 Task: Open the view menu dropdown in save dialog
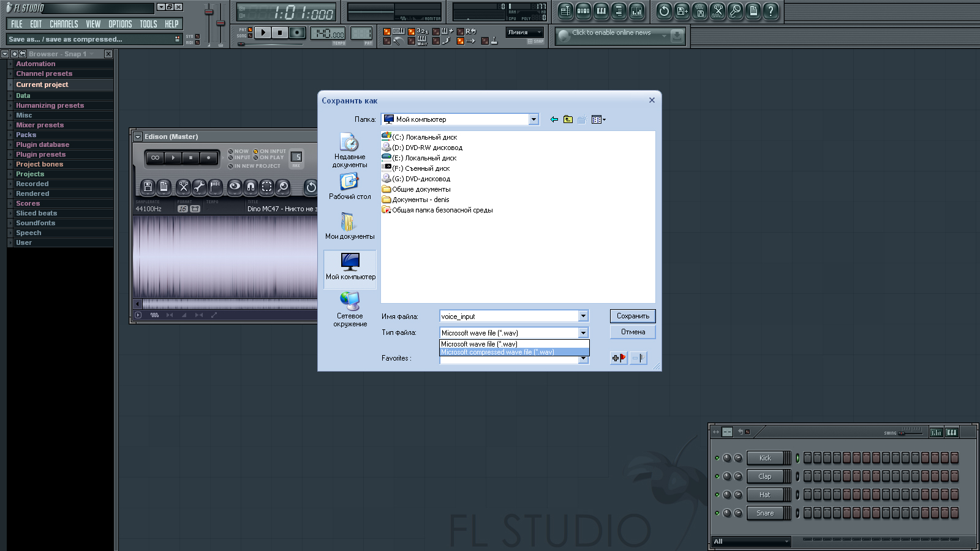(x=599, y=119)
